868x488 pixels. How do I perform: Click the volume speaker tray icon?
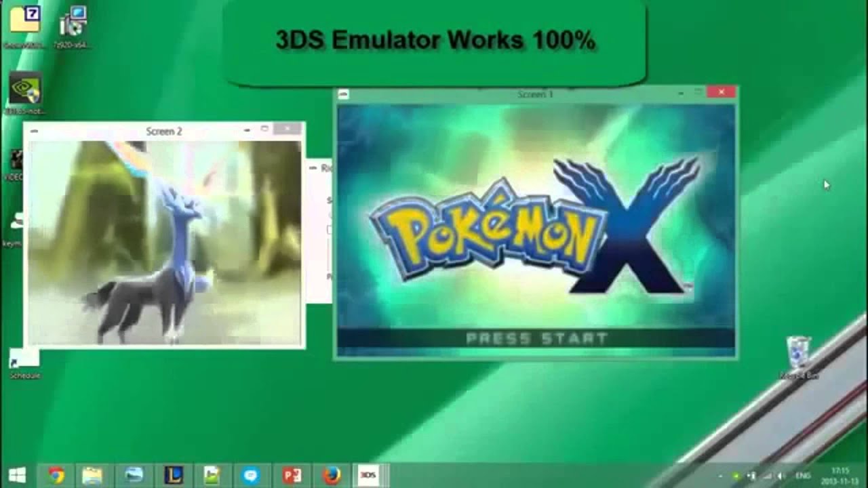click(781, 476)
